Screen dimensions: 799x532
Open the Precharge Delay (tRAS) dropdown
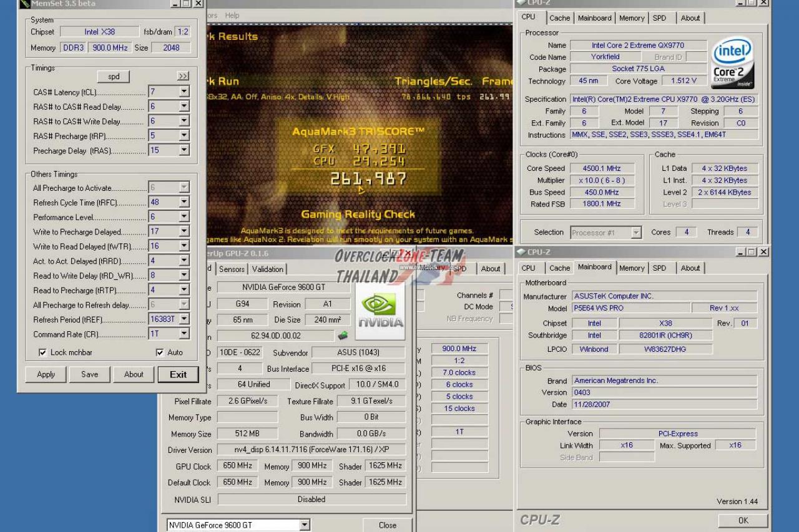[x=184, y=150]
